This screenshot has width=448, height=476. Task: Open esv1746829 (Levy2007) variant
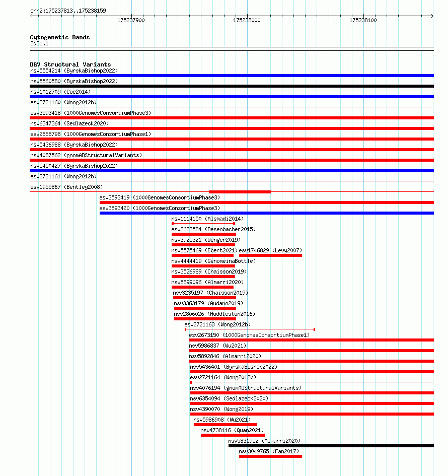(x=270, y=250)
